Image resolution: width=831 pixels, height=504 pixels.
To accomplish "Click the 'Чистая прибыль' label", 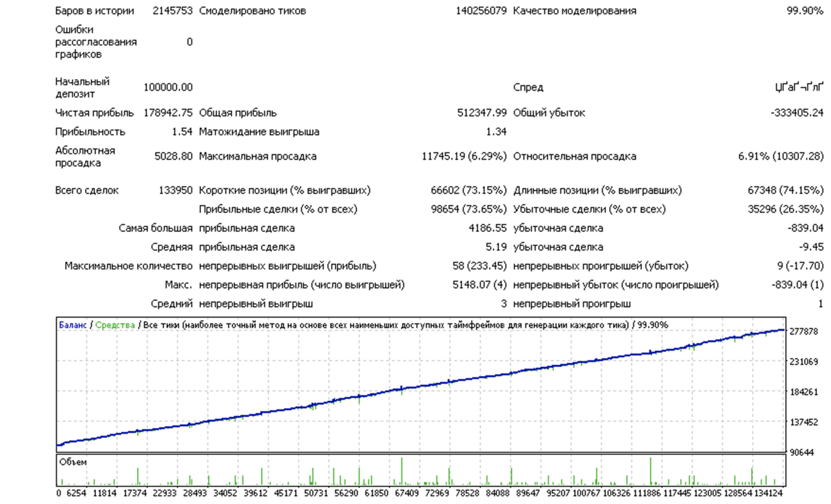I will tap(95, 113).
